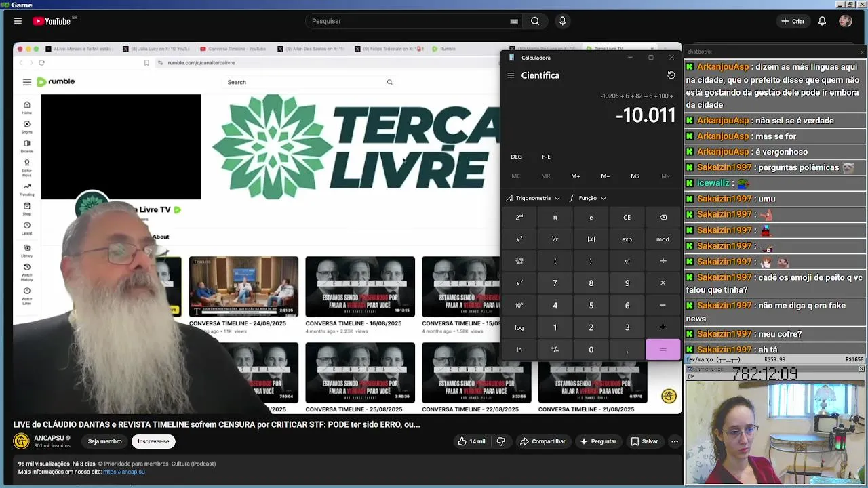This screenshot has width=868, height=488.
Task: Click the Rumble logo in browser page
Action: (56, 81)
